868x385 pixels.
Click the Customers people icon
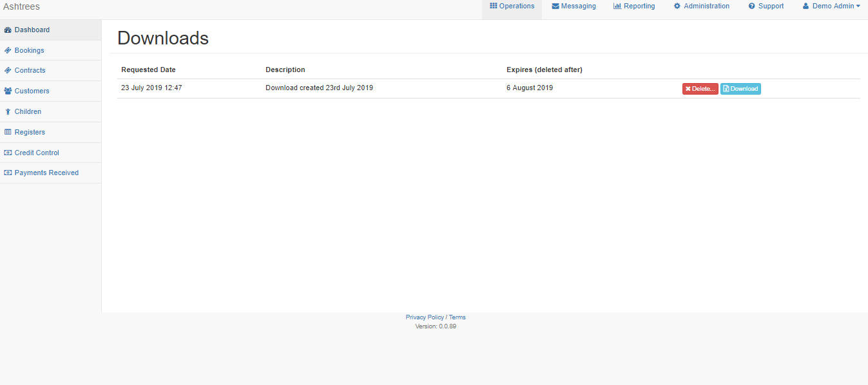[x=8, y=91]
